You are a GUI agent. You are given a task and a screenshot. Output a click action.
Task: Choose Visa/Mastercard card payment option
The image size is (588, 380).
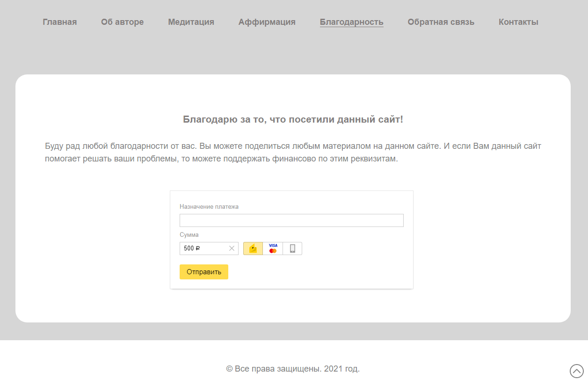point(273,248)
